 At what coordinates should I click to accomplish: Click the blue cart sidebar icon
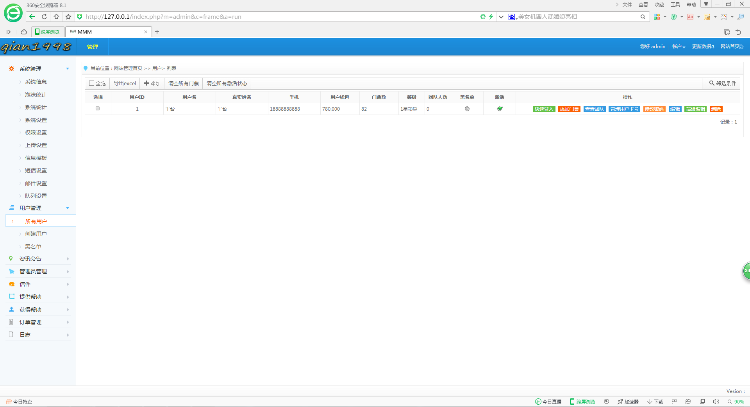click(11, 271)
